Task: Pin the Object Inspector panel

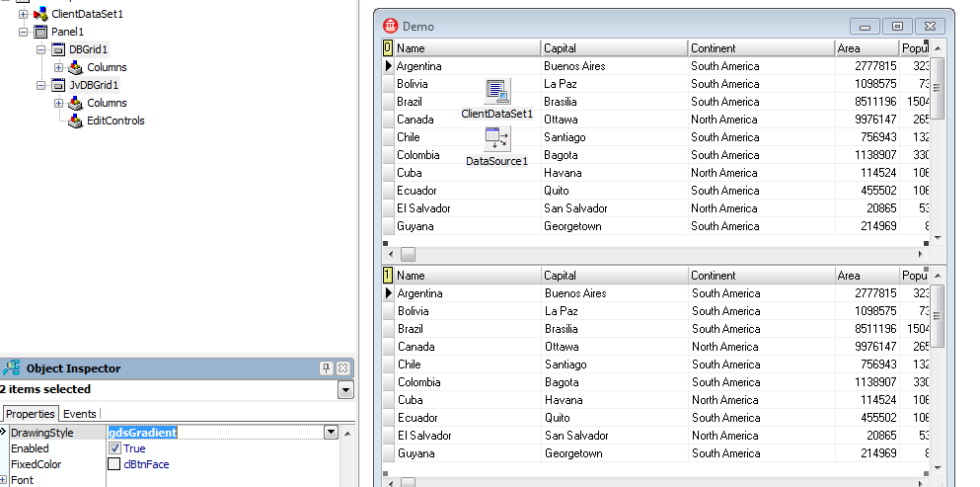Action: pos(327,368)
